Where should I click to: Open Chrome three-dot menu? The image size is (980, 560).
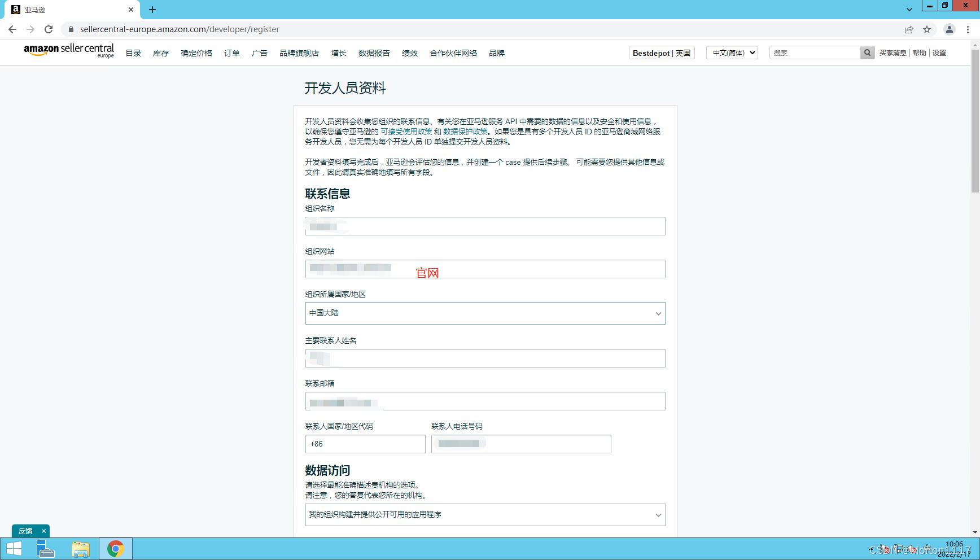click(968, 29)
